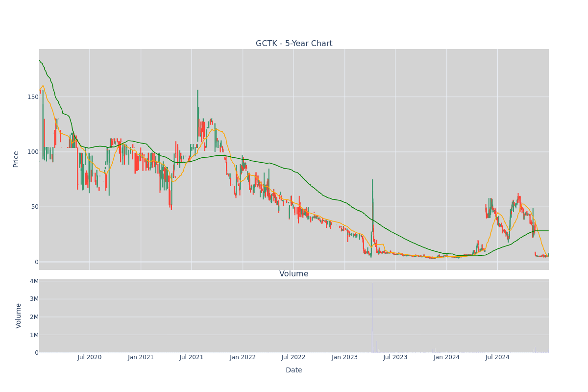Click the chart title 'GCTK - 5-Year Chart'
Screen dimensions: 588x392
[294, 44]
